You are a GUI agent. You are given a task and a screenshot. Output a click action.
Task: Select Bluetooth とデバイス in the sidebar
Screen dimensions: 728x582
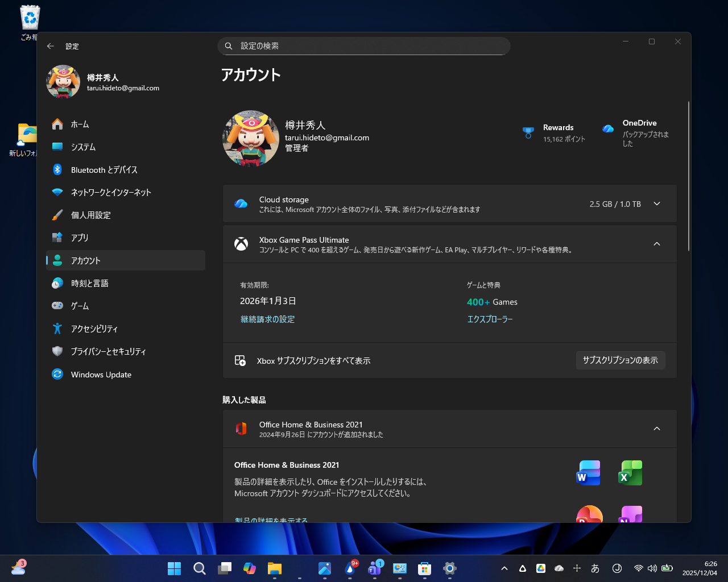coord(126,169)
